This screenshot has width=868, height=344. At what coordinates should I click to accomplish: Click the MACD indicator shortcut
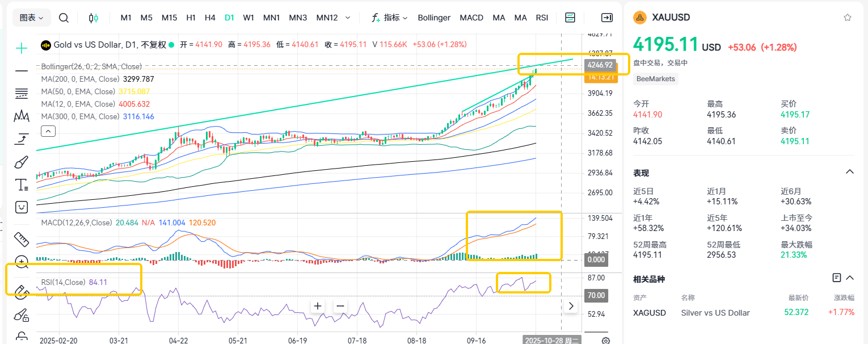coord(471,18)
